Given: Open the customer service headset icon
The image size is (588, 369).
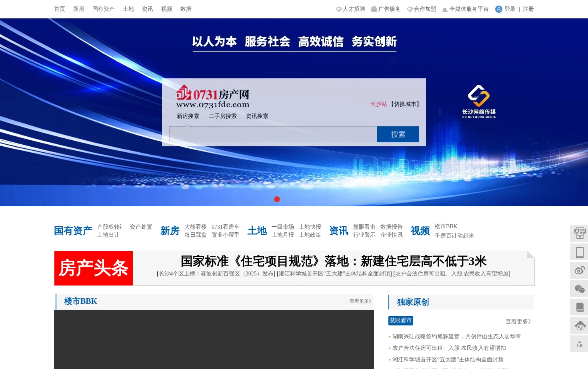Looking at the screenshot, I should 580,325.
